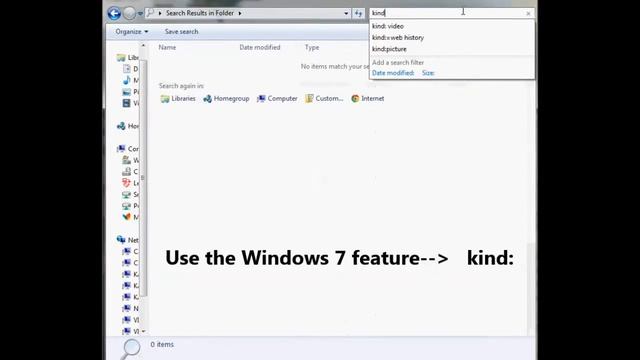The height and width of the screenshot is (360, 640).
Task: Add the 'Date modified:' search filter
Action: (393, 73)
